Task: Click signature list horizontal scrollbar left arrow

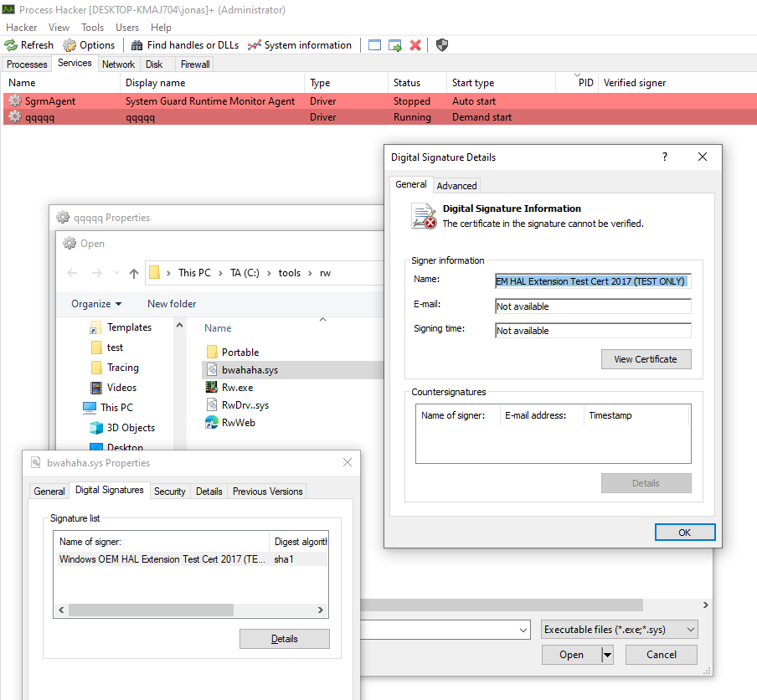Action: click(x=61, y=610)
